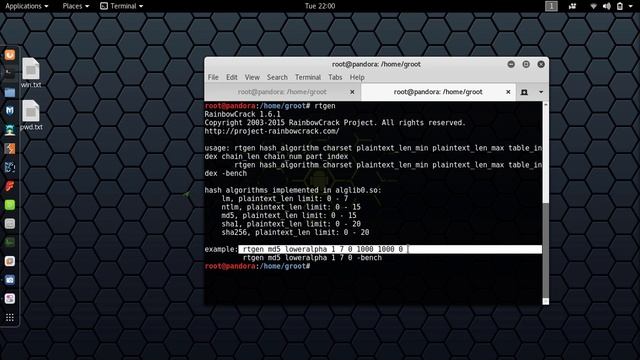The width and height of the screenshot is (640, 360).
Task: Open the Terminal icon in the dock
Action: 10,73
